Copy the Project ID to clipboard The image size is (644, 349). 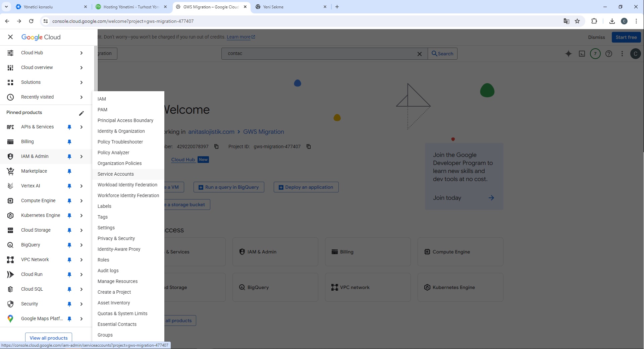point(309,147)
